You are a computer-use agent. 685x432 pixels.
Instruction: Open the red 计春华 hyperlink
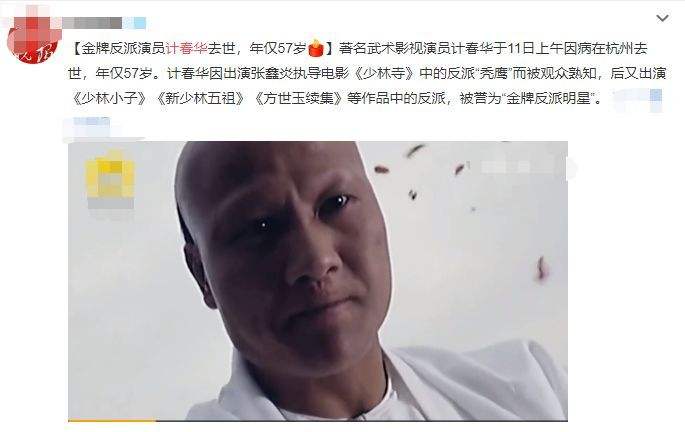[187, 48]
